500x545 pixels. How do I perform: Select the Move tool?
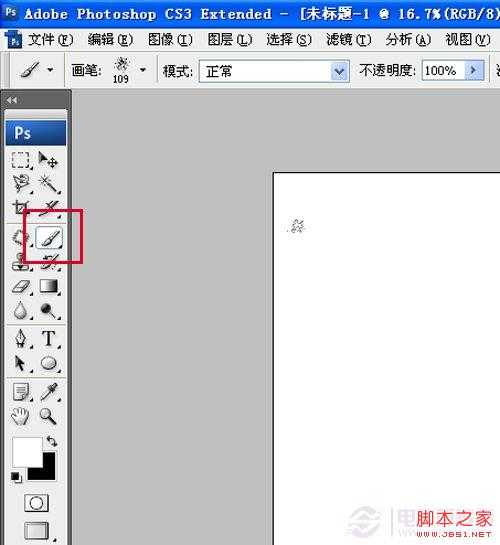pyautogui.click(x=48, y=160)
